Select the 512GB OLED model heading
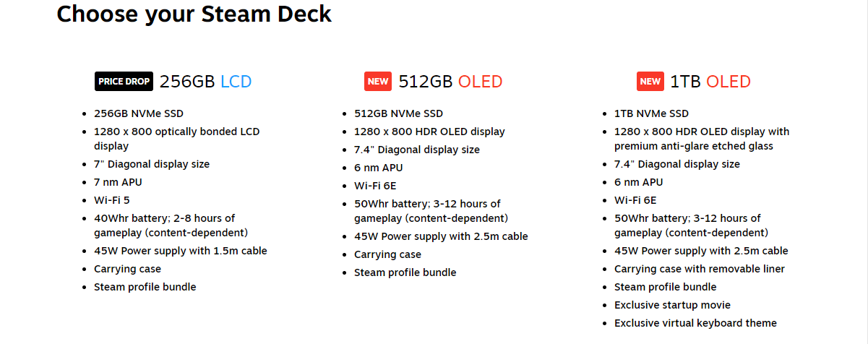 pyautogui.click(x=450, y=82)
